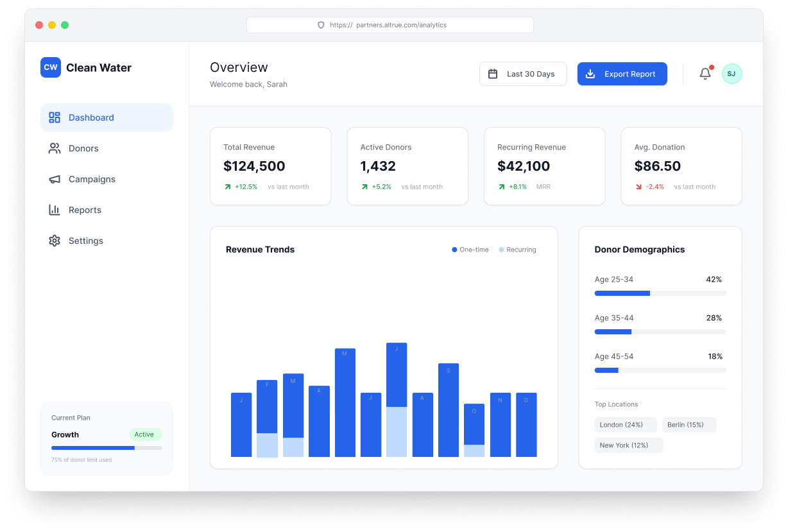Click the Age 35-44 progress bar
Viewport: 788px width, 532px height.
point(660,332)
